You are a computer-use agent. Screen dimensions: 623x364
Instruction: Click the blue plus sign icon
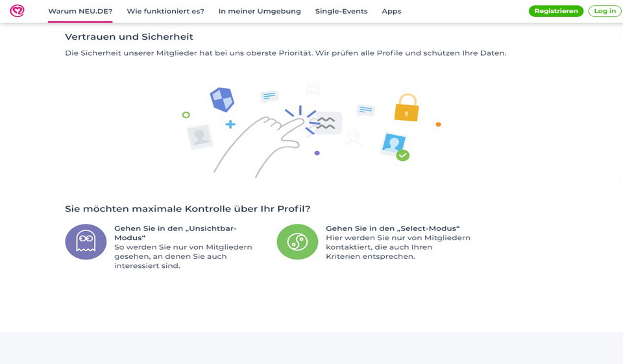pos(230,125)
